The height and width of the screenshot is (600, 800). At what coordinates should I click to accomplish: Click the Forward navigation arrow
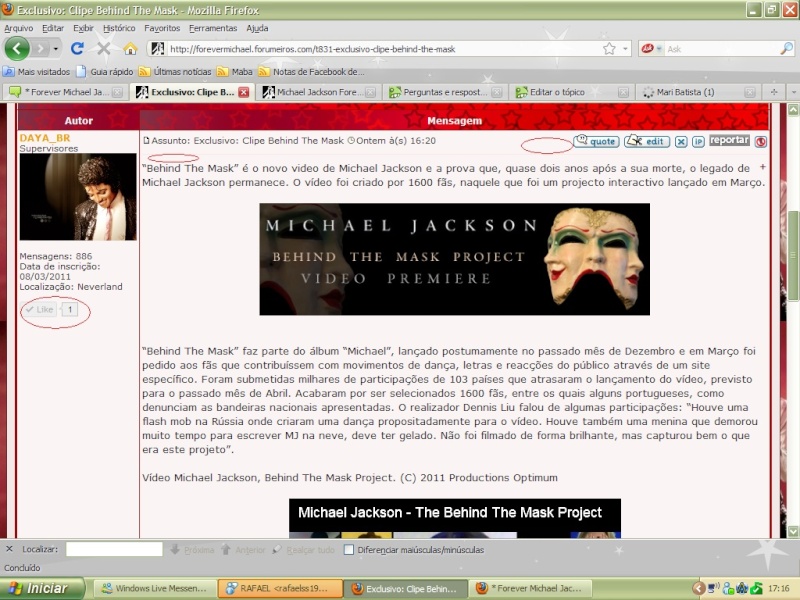point(40,49)
